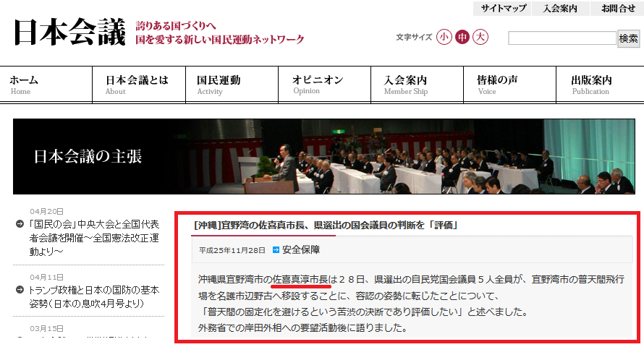Go to the 日本会議 logo home link
644x347 pixels.
(69, 33)
